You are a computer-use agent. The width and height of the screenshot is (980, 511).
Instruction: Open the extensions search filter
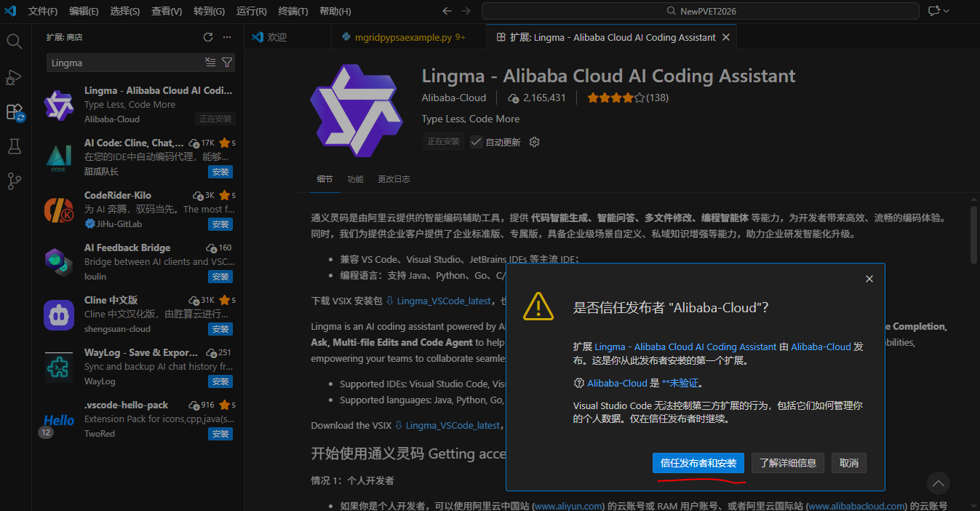pyautogui.click(x=227, y=63)
